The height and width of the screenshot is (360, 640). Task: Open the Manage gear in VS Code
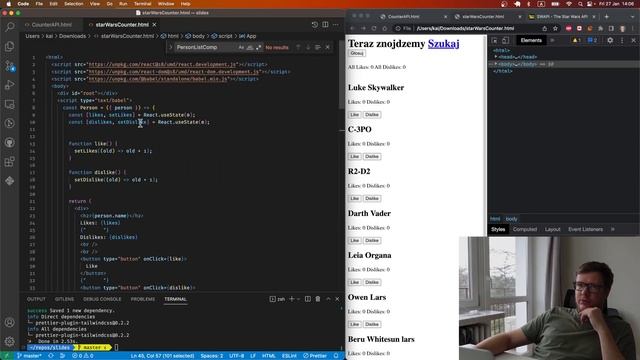(x=9, y=341)
